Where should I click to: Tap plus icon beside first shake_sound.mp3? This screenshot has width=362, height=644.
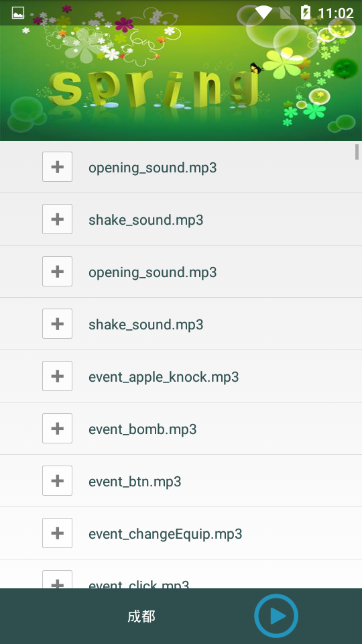tap(57, 219)
